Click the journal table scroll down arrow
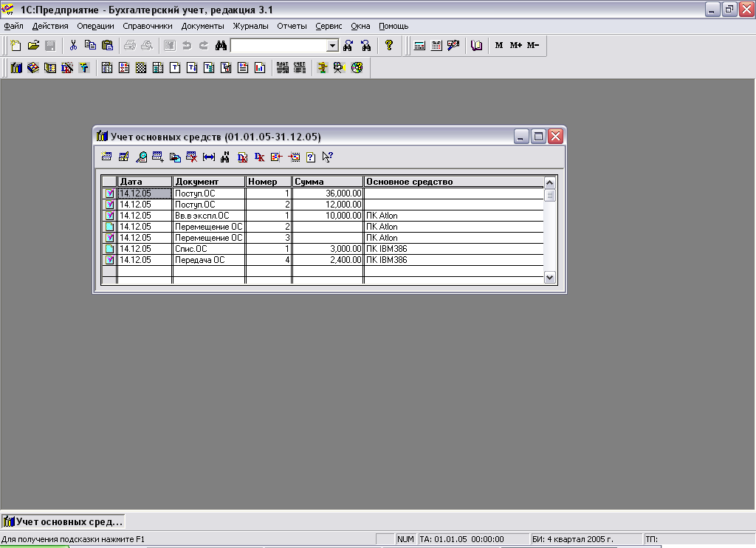 pyautogui.click(x=549, y=278)
